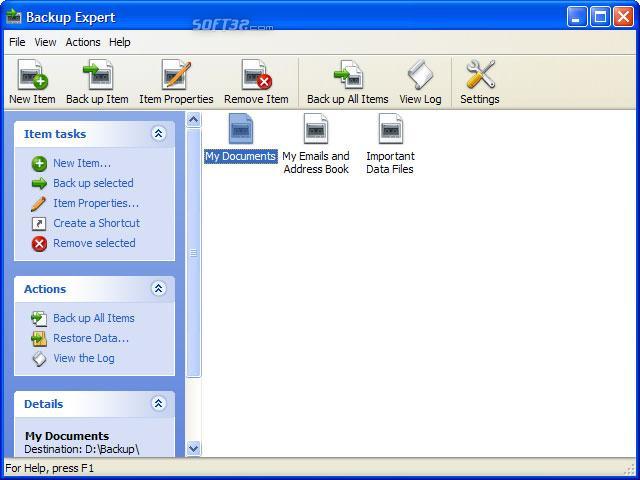Click the View the Log link
The image size is (640, 480).
84,358
